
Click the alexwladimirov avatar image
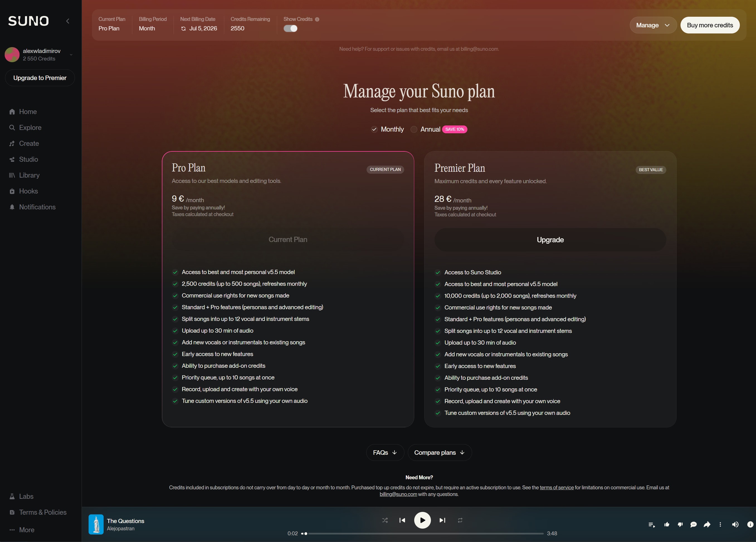tap(12, 54)
